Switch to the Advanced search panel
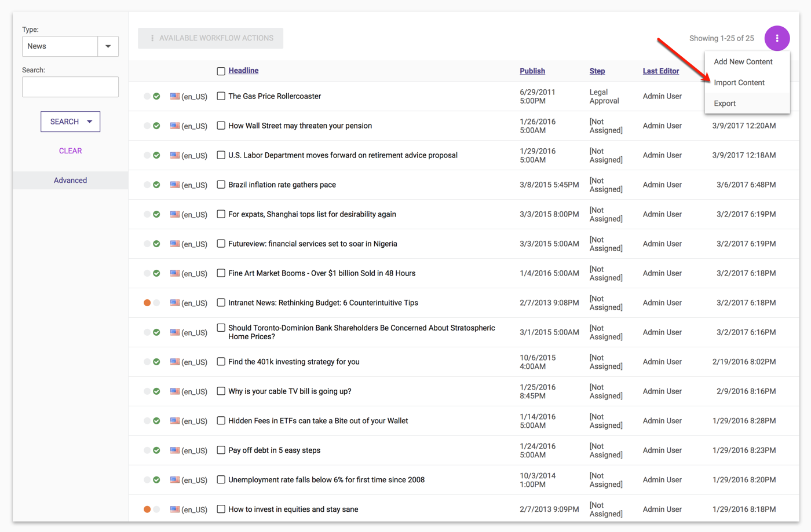The image size is (811, 532). pyautogui.click(x=70, y=181)
